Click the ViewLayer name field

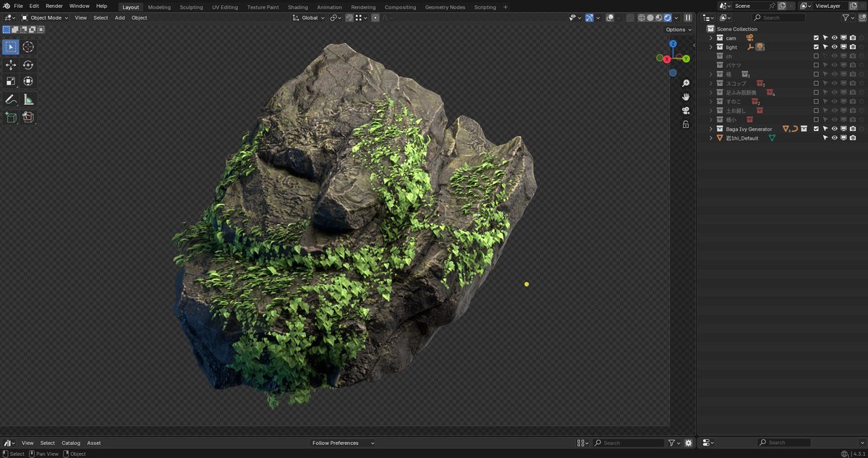tap(832, 6)
